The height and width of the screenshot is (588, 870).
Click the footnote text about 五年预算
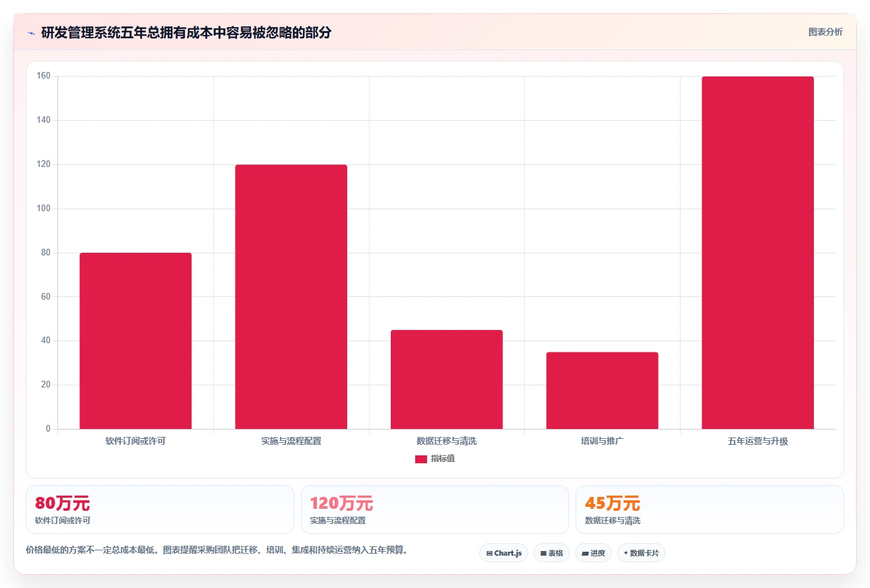click(217, 550)
